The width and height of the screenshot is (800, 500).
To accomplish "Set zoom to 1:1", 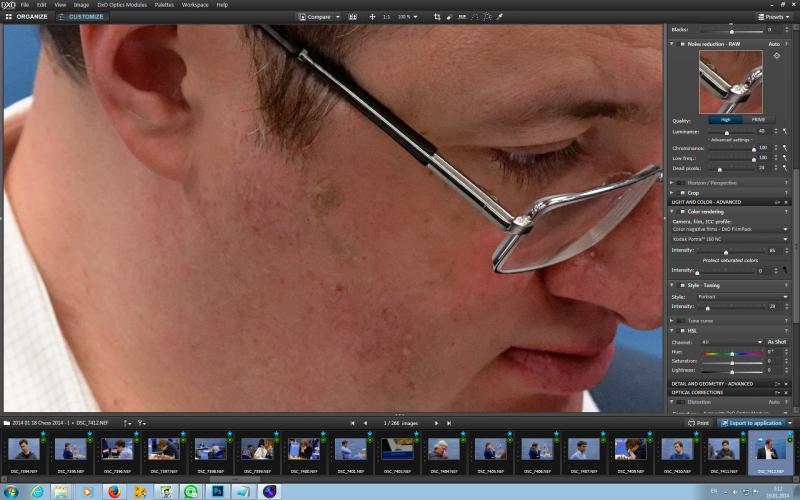I will click(387, 17).
